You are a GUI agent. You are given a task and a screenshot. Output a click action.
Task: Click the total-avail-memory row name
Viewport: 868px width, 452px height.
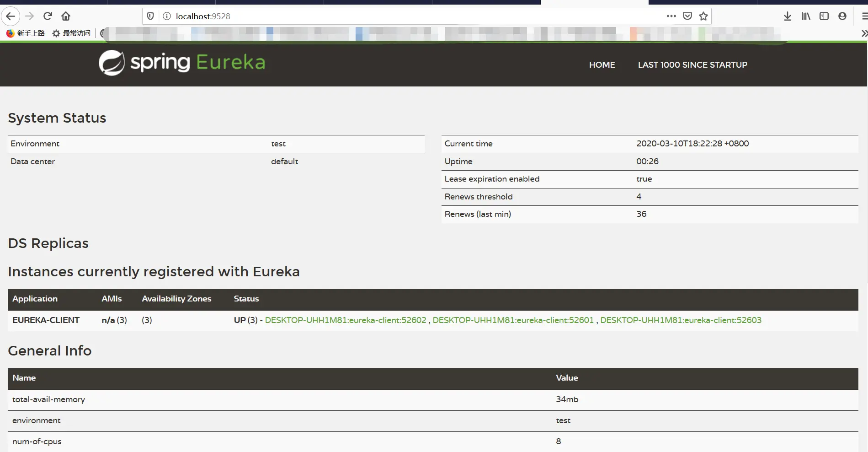point(48,399)
